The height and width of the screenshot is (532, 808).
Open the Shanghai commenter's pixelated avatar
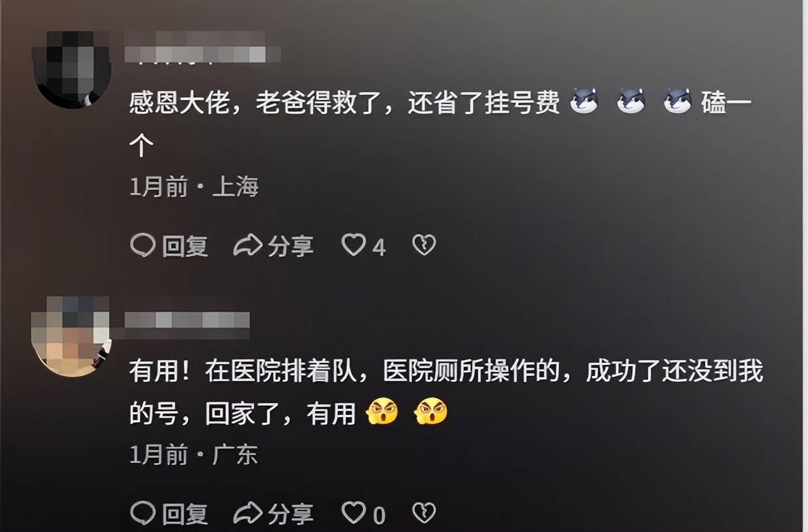pyautogui.click(x=72, y=68)
